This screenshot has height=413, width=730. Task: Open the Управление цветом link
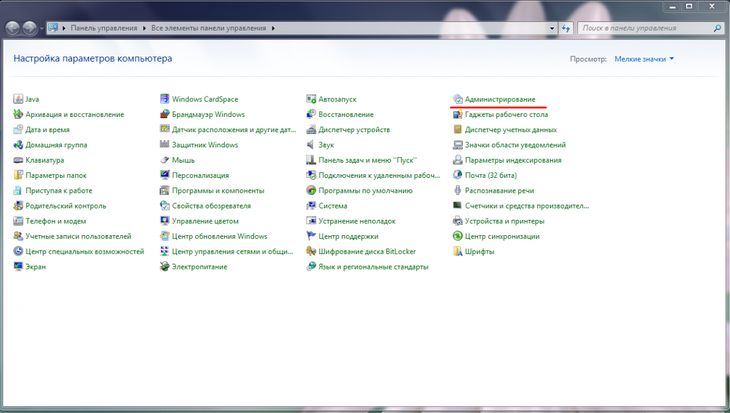(205, 221)
